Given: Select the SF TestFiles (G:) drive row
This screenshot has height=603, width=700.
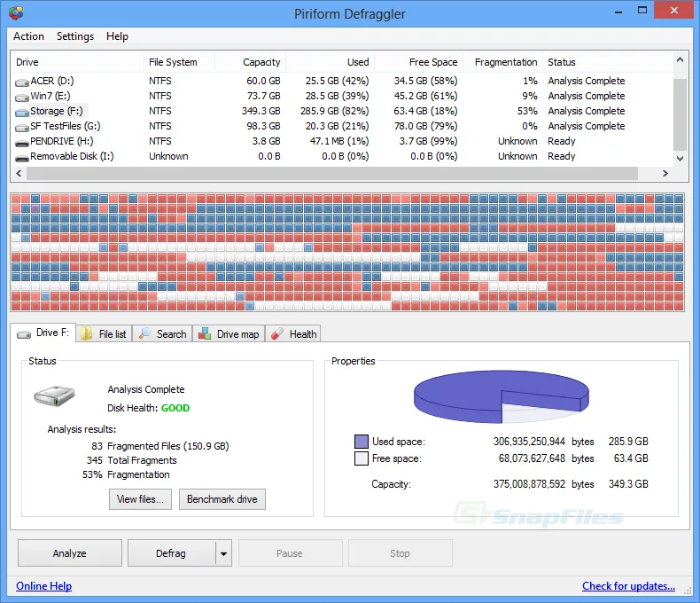Looking at the screenshot, I should 342,126.
